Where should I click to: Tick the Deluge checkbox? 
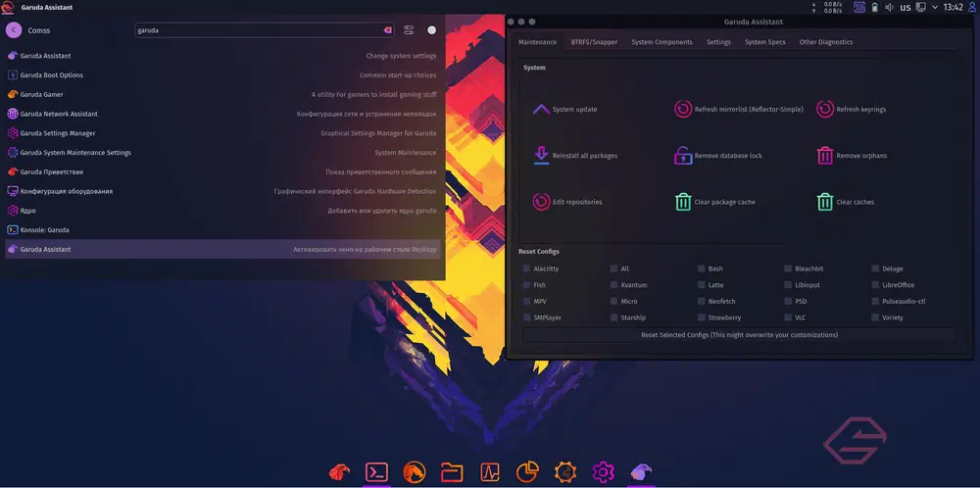[875, 268]
